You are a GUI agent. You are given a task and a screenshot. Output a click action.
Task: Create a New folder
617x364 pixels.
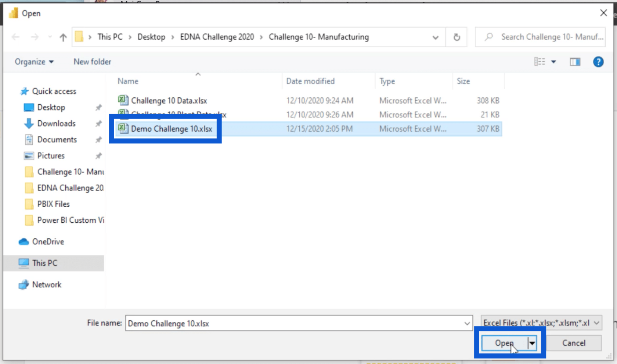point(92,62)
